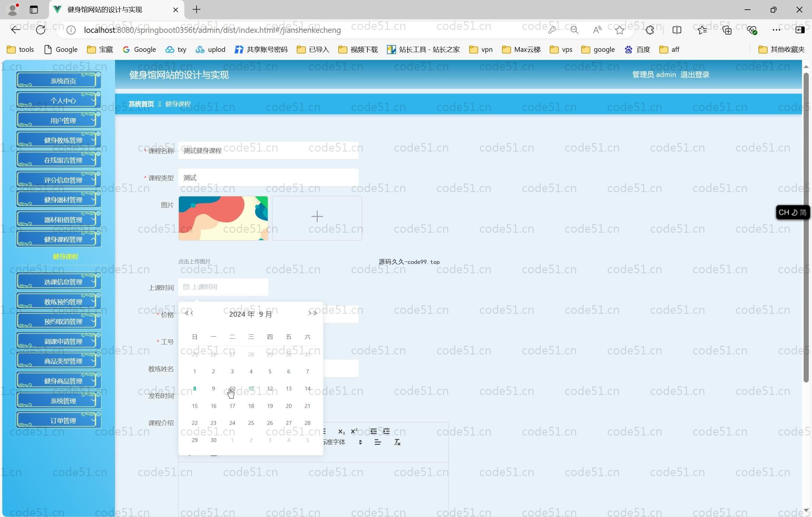Screen dimensions: 812x517
Task: Increase indent in the course intro editor
Action: click(386, 431)
